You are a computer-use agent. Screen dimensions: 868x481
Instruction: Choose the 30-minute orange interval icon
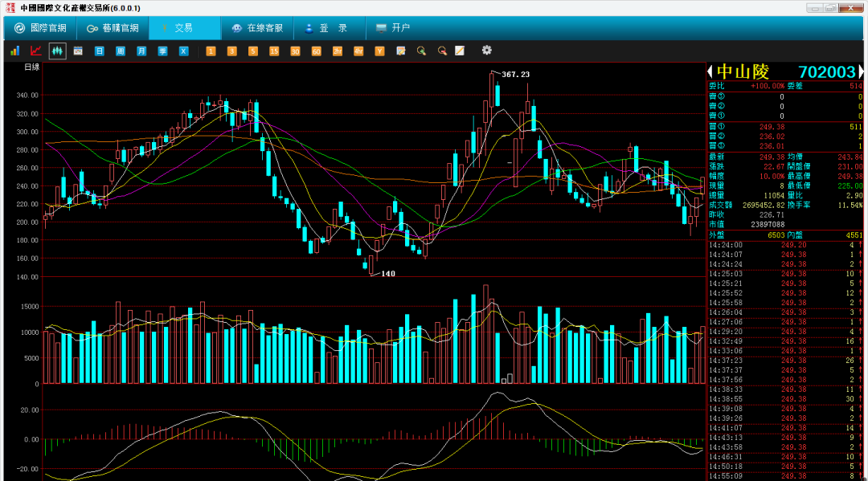coord(294,51)
